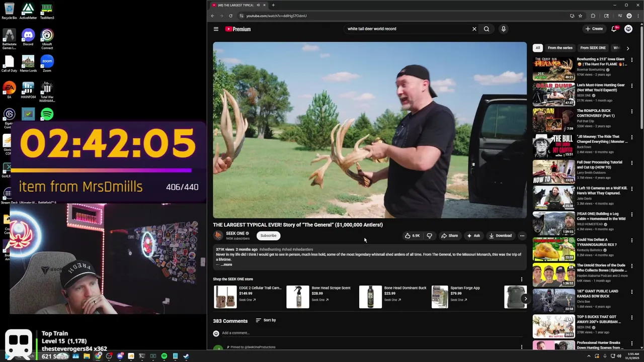Reload the YouTube page
The width and height of the screenshot is (644, 362).
pyautogui.click(x=230, y=16)
